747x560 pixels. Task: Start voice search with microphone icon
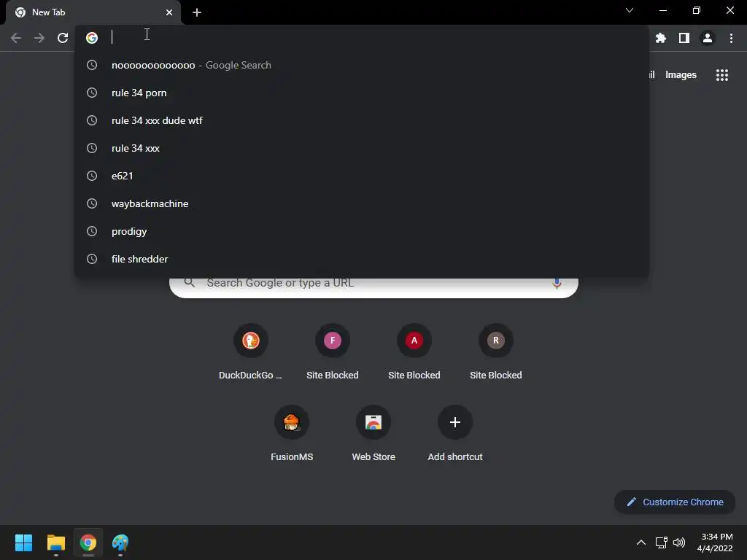(557, 284)
